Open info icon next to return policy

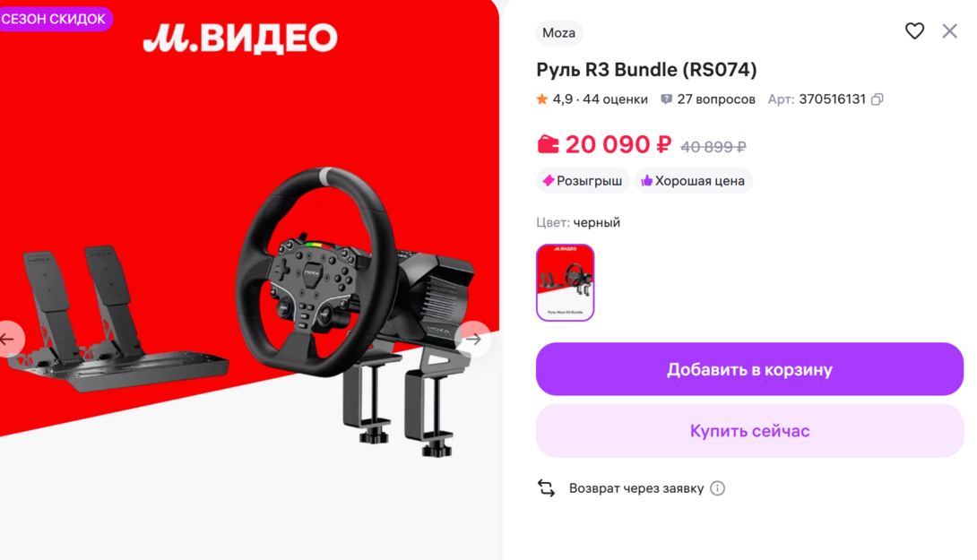click(x=717, y=488)
